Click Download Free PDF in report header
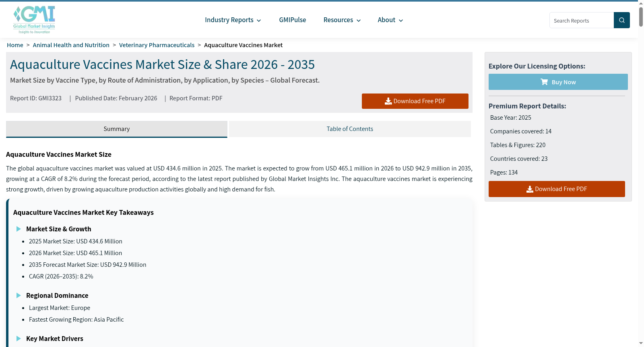This screenshot has height=347, width=644. [415, 101]
